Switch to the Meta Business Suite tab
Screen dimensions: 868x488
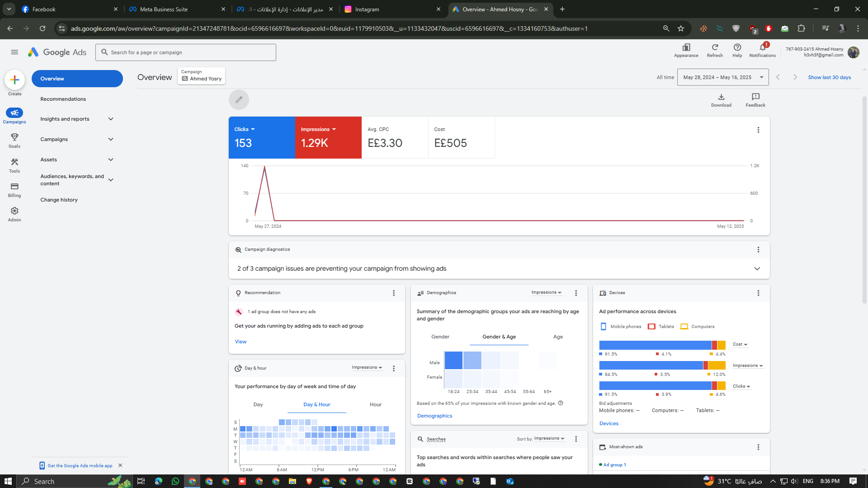point(177,9)
